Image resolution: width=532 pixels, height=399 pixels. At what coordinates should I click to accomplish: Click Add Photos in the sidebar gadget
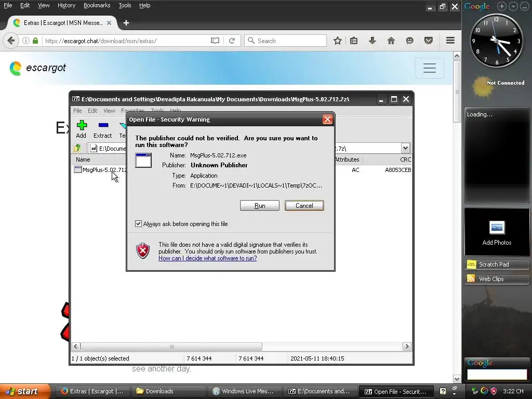click(497, 232)
